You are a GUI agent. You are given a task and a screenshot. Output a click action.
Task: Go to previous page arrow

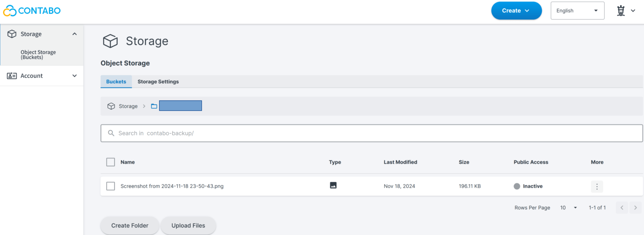(622, 208)
